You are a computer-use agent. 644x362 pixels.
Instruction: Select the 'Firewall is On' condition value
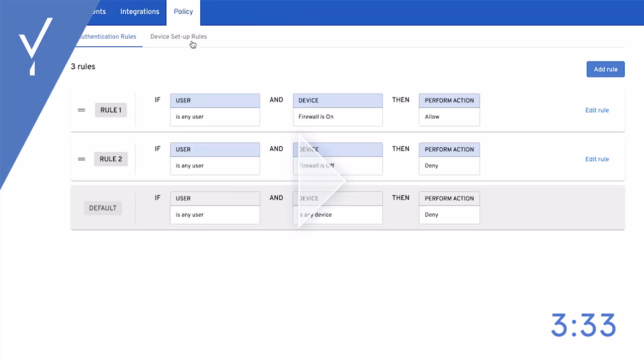click(x=338, y=116)
